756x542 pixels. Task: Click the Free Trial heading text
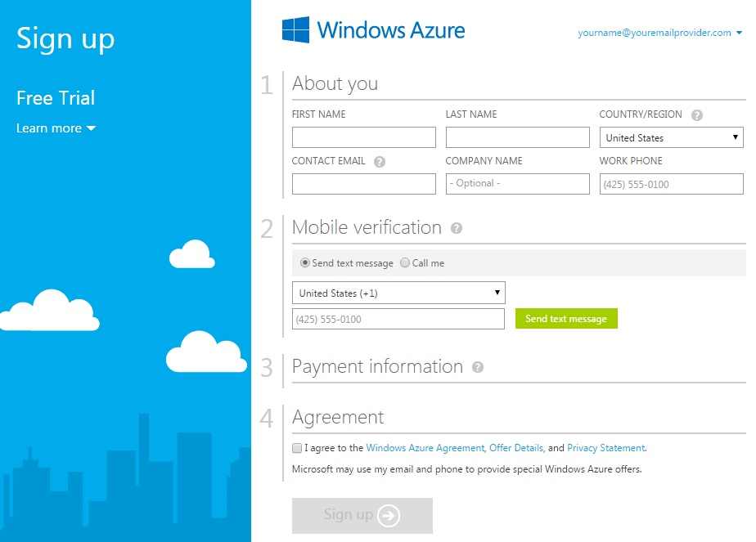(56, 98)
